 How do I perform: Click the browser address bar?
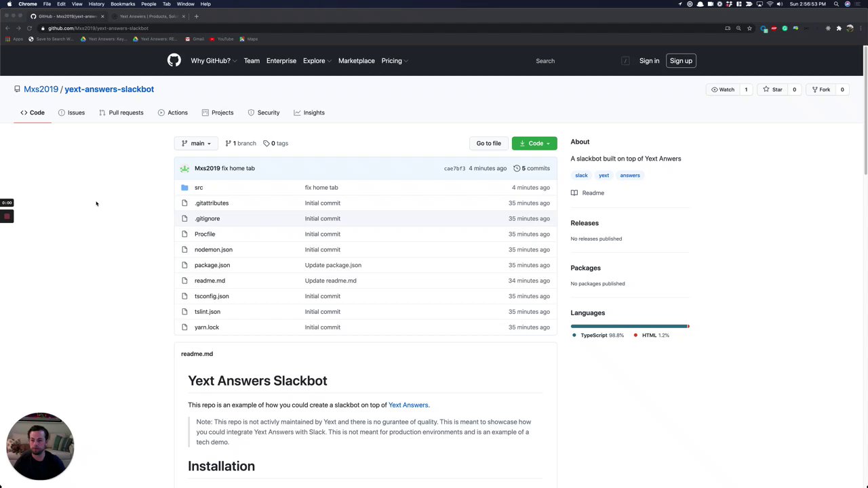tap(380, 28)
